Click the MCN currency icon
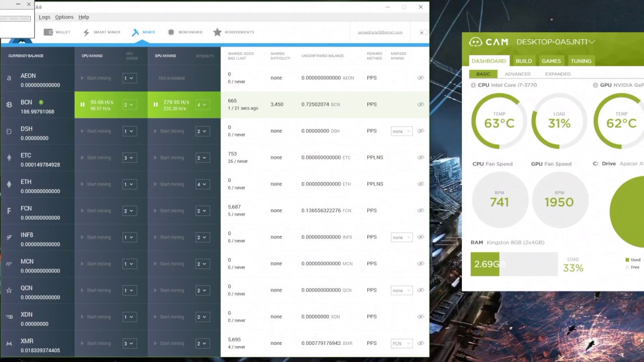Screen dimensions: 644x362 click(x=9, y=264)
